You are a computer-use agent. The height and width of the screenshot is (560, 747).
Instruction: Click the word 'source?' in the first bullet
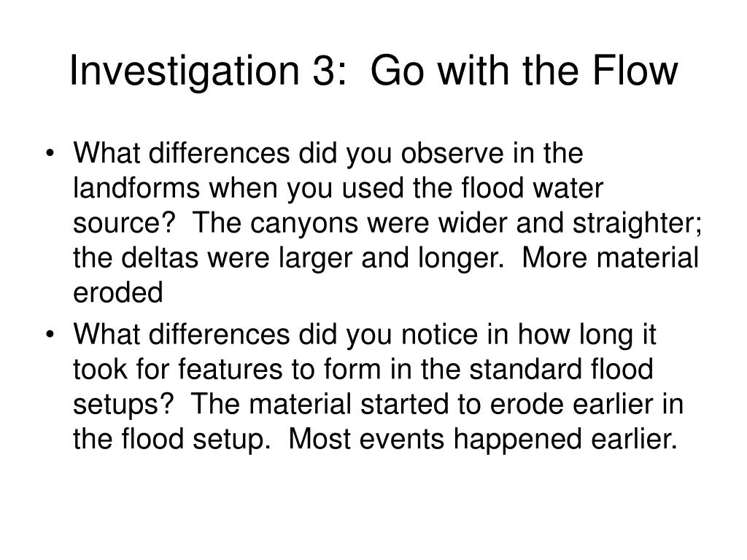click(x=125, y=223)
